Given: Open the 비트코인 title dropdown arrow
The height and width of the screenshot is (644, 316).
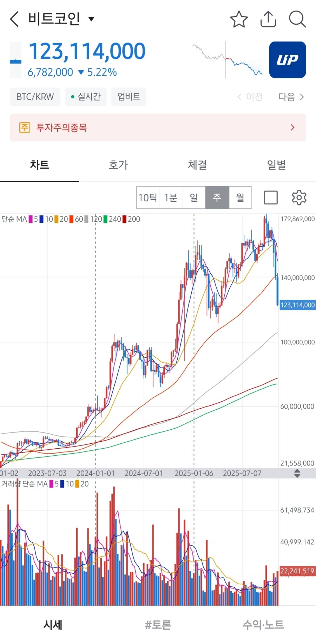Looking at the screenshot, I should click(x=91, y=19).
